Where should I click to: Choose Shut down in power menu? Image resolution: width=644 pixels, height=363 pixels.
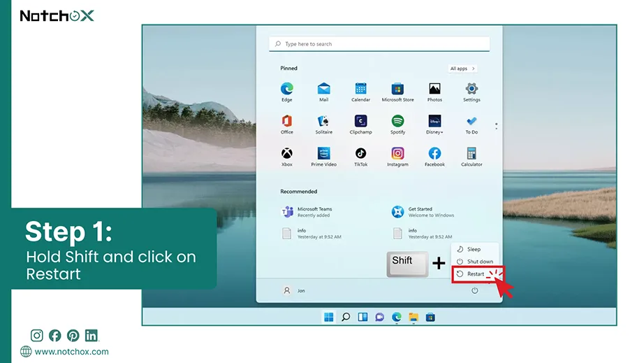[x=475, y=262]
